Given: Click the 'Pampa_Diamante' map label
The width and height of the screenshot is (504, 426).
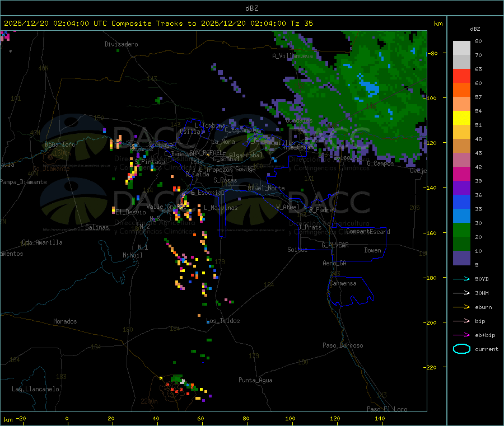Looking at the screenshot, I should [24, 182].
